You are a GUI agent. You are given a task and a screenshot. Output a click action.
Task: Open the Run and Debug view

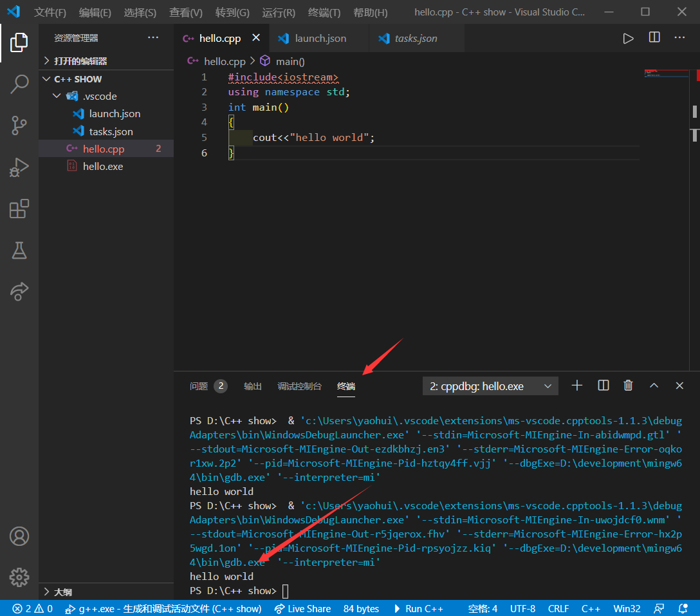click(x=19, y=167)
